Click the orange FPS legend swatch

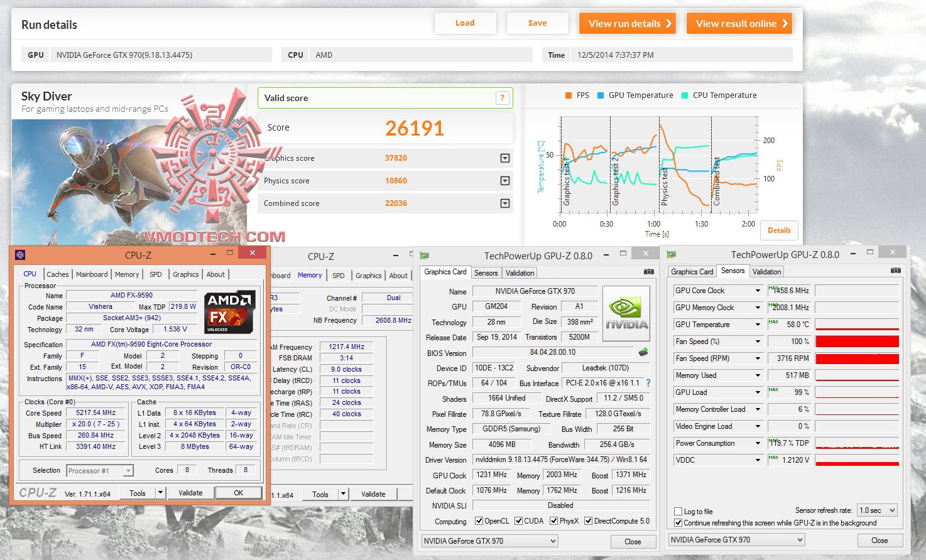568,95
